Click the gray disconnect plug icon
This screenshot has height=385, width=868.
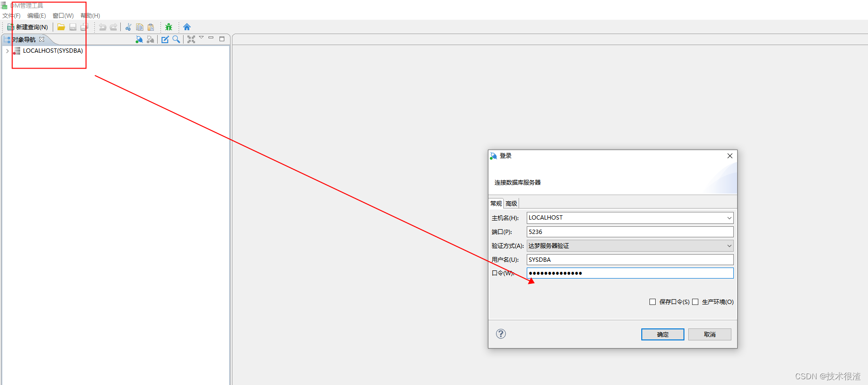pyautogui.click(x=150, y=39)
